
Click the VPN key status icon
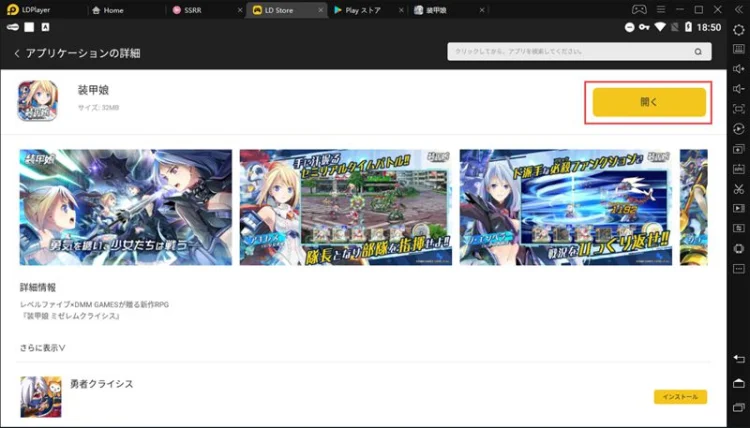644,27
